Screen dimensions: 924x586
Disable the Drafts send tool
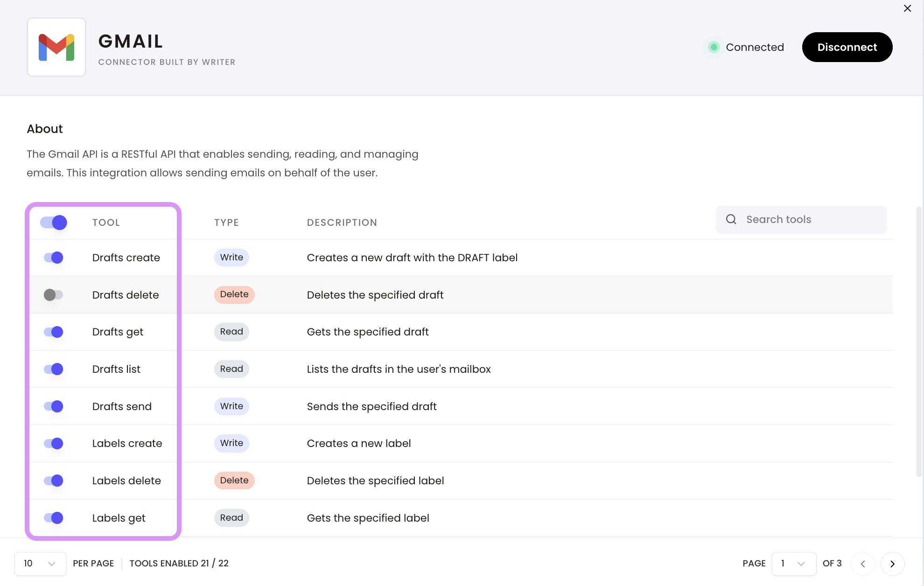coord(54,406)
